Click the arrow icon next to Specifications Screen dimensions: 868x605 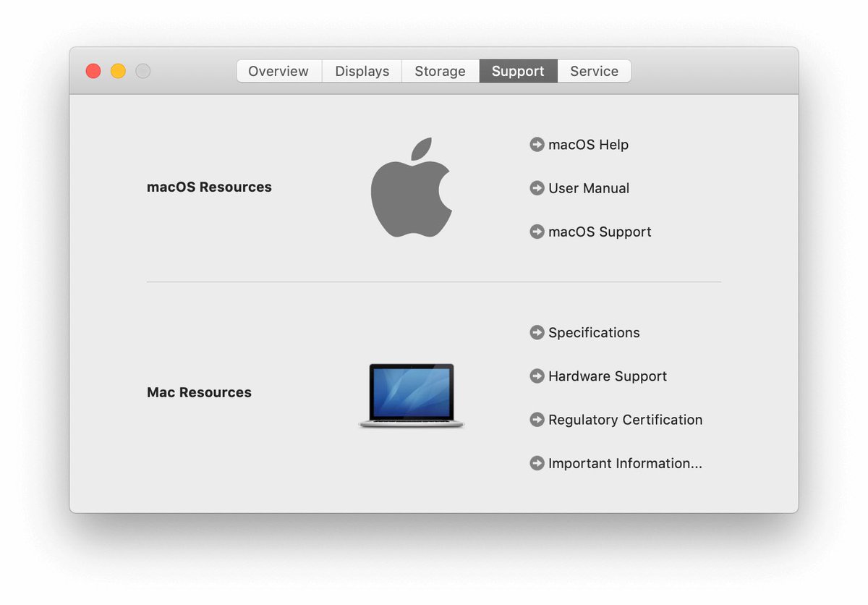coord(537,333)
